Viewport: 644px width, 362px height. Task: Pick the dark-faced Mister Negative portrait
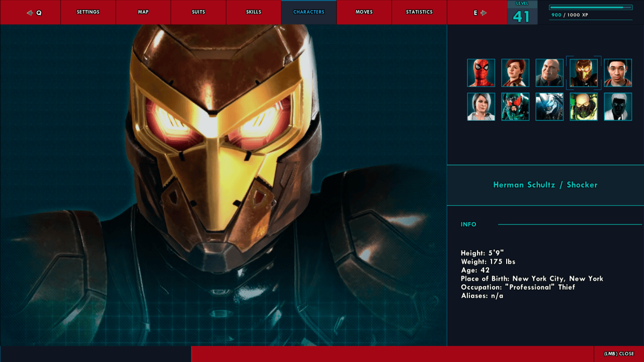point(617,107)
